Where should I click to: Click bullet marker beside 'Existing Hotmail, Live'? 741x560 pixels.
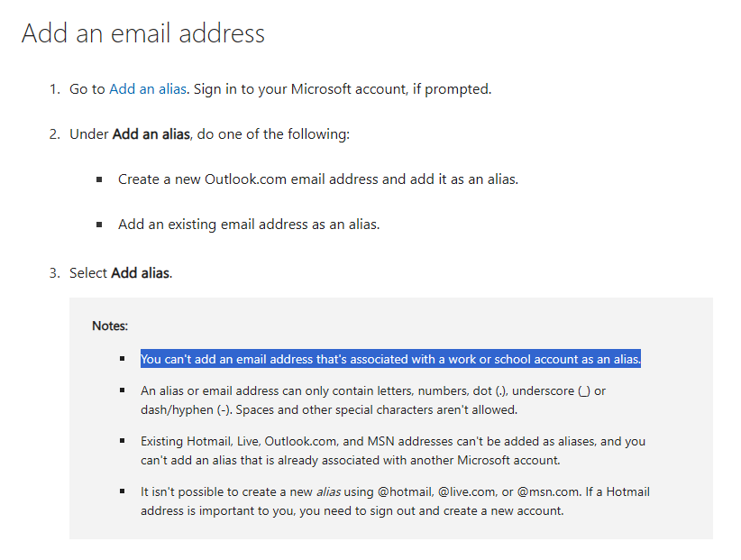[x=123, y=441]
